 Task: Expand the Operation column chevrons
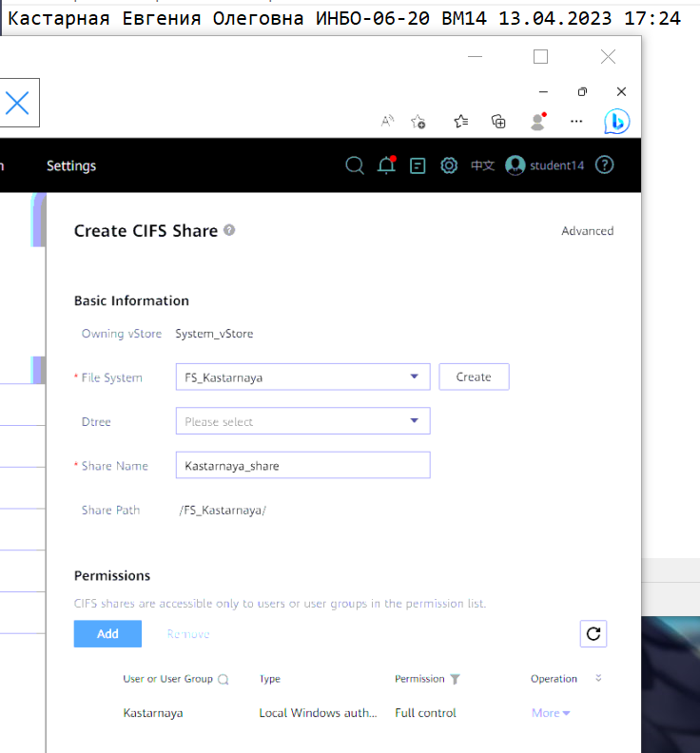tap(598, 678)
